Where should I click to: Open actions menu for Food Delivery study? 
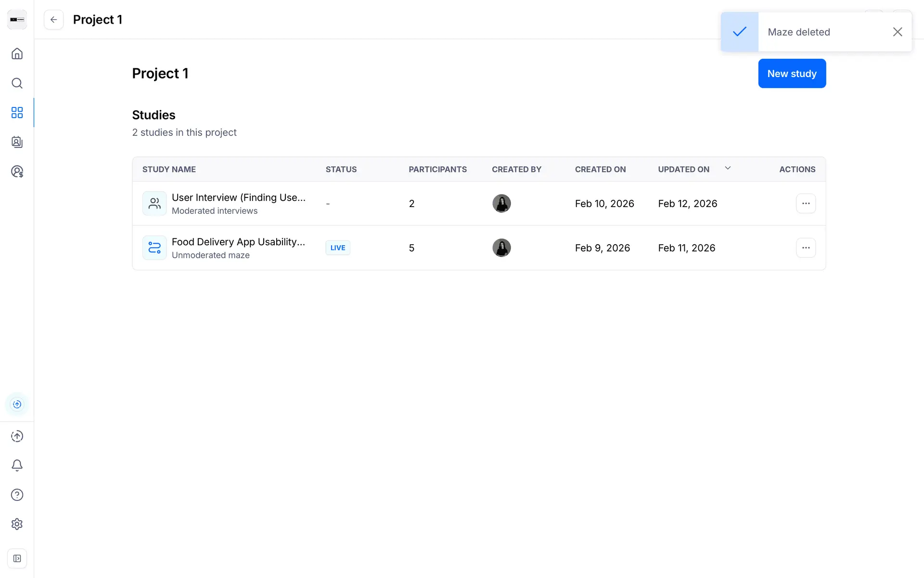pos(806,248)
